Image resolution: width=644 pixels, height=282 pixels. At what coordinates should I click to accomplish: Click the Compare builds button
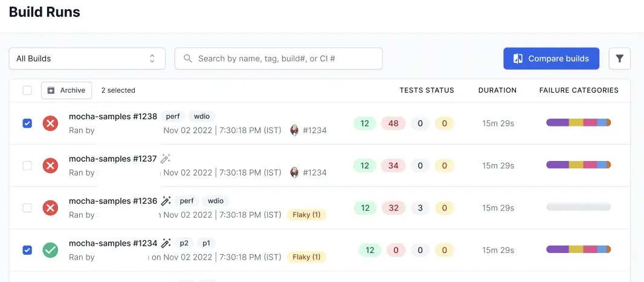(x=551, y=59)
